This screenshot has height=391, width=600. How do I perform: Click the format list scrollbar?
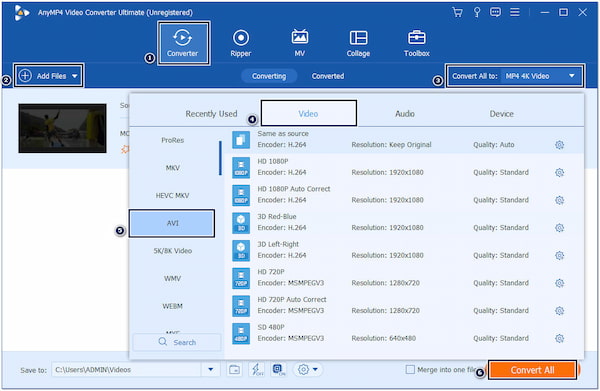[220, 158]
